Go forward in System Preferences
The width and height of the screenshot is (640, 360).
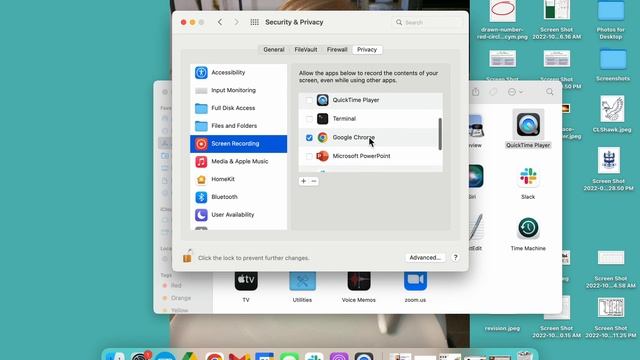pos(236,22)
